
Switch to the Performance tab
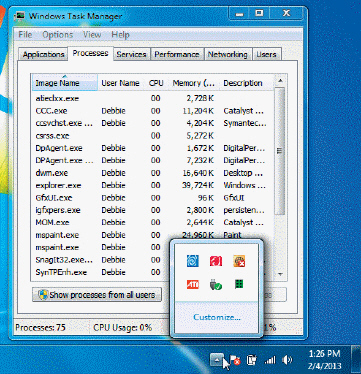pos(177,54)
